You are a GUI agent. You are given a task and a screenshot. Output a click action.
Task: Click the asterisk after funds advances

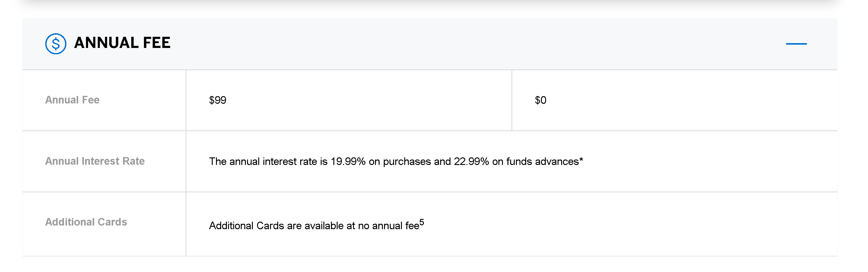coord(581,160)
